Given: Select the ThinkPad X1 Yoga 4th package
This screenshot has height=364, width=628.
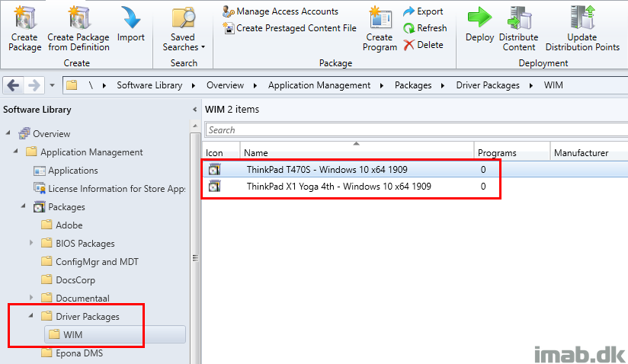Looking at the screenshot, I should coord(415,187).
